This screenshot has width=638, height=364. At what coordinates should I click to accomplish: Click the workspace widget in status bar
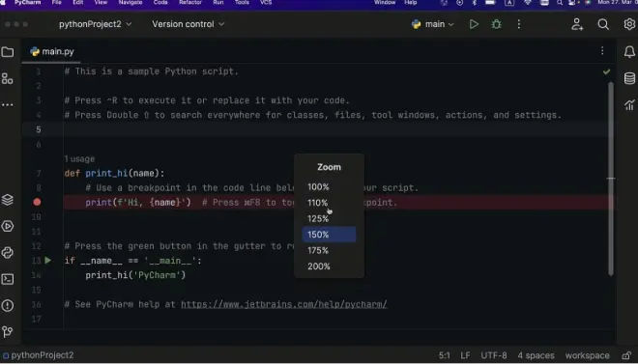pyautogui.click(x=587, y=356)
